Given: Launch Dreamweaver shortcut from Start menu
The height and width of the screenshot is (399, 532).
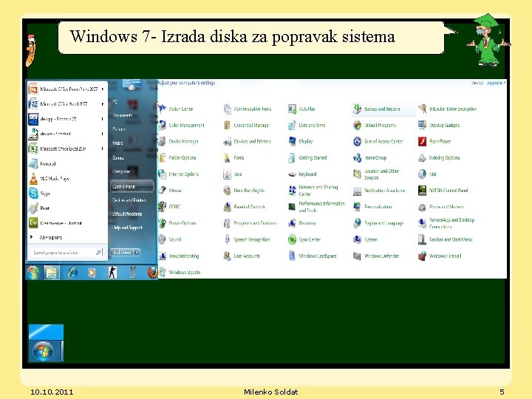Looking at the screenshot, I should (67, 223).
